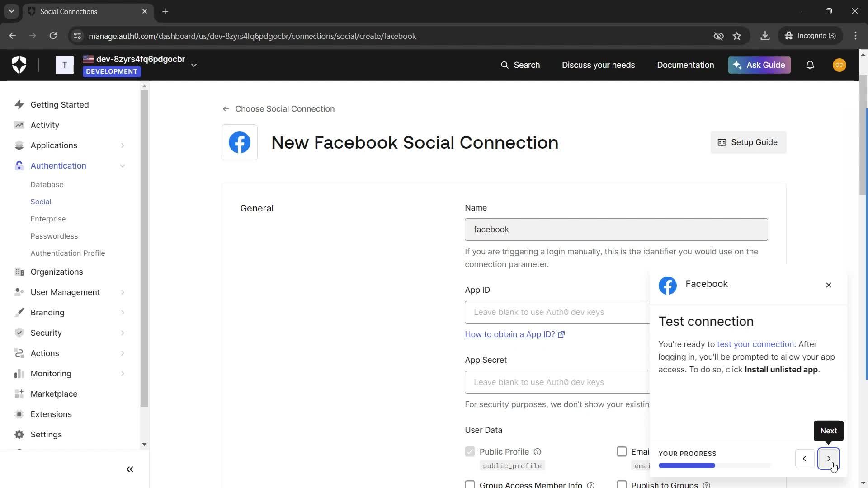Close the Facebook guide panel
This screenshot has width=868, height=488.
coord(829,285)
